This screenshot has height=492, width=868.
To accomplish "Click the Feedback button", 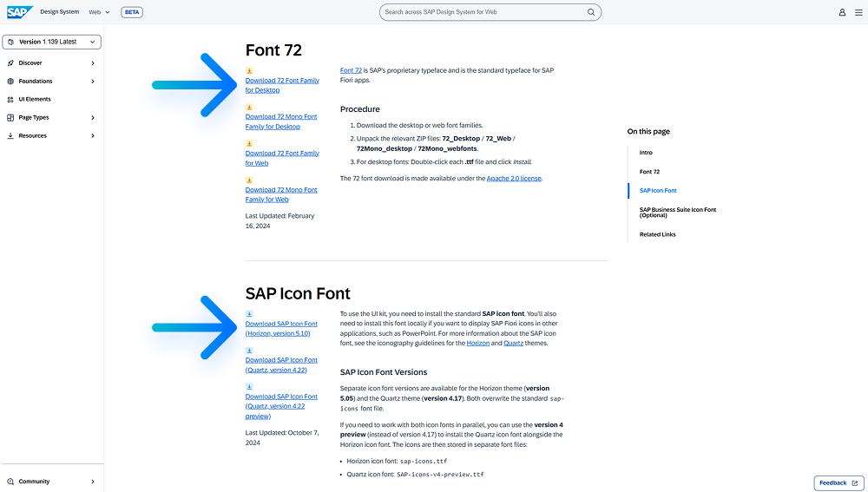I will (838, 482).
